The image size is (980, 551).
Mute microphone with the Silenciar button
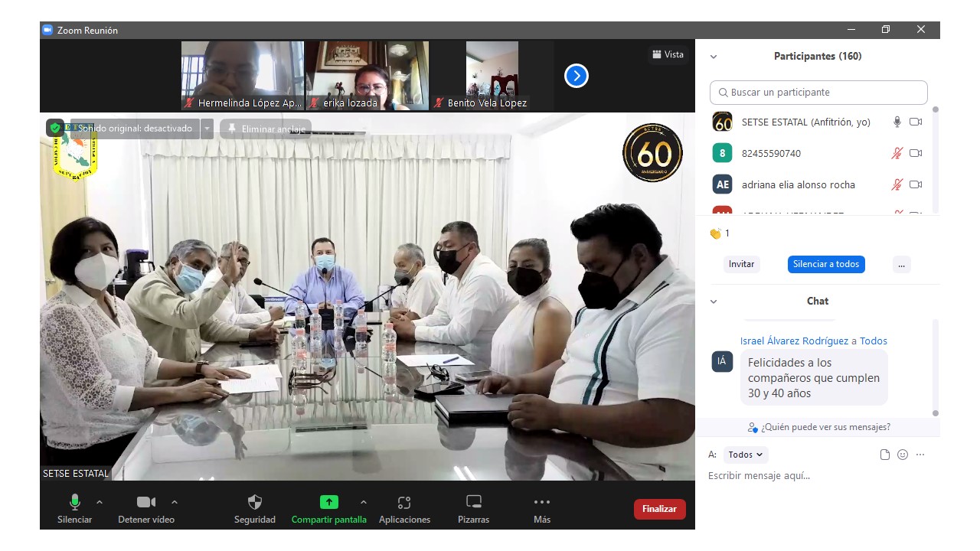point(74,509)
